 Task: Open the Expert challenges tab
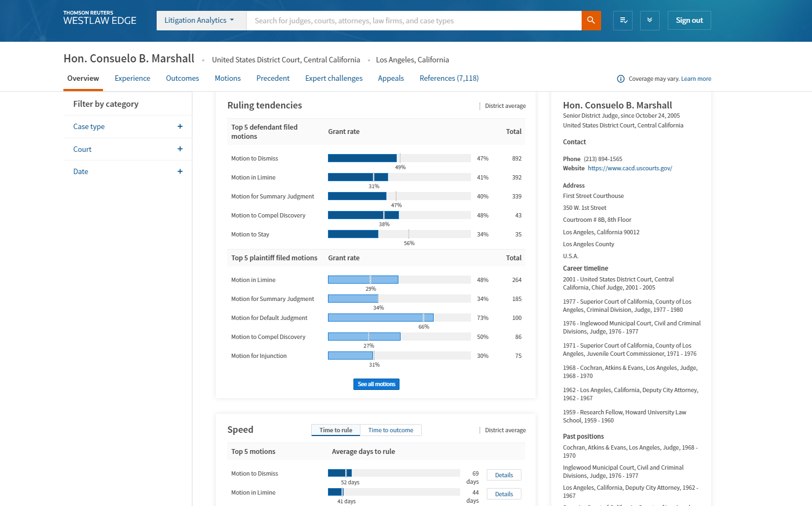tap(333, 78)
